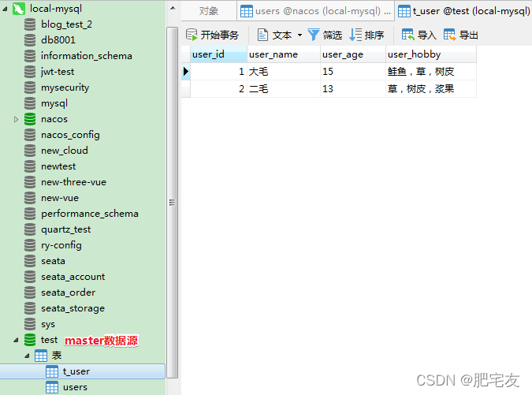Image resolution: width=532 pixels, height=395 pixels.
Task: Click the new_cloud database icon
Action: point(30,151)
